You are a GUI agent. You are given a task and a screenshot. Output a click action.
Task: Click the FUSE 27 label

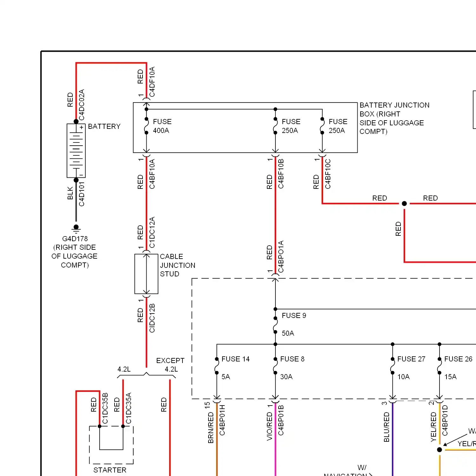[411, 359]
